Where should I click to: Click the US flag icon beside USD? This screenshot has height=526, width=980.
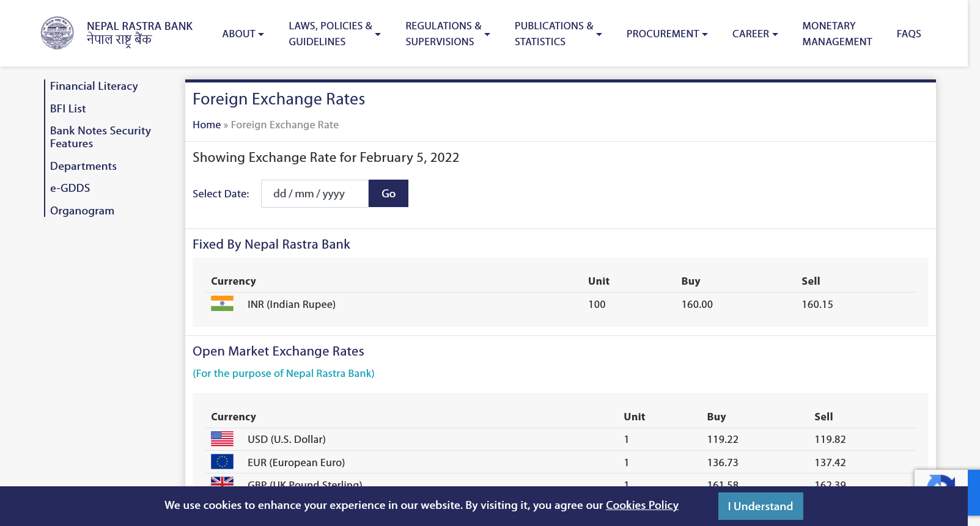222,439
